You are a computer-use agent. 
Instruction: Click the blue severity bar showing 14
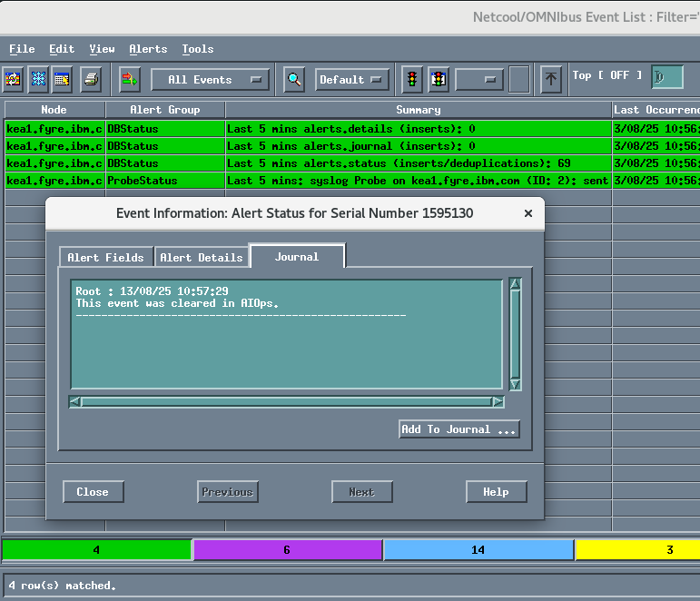coord(478,549)
